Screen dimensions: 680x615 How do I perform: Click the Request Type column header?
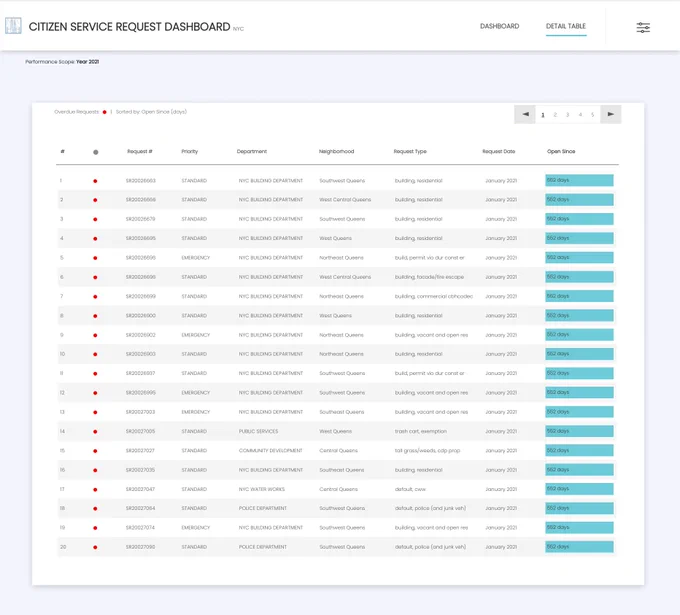pos(410,151)
